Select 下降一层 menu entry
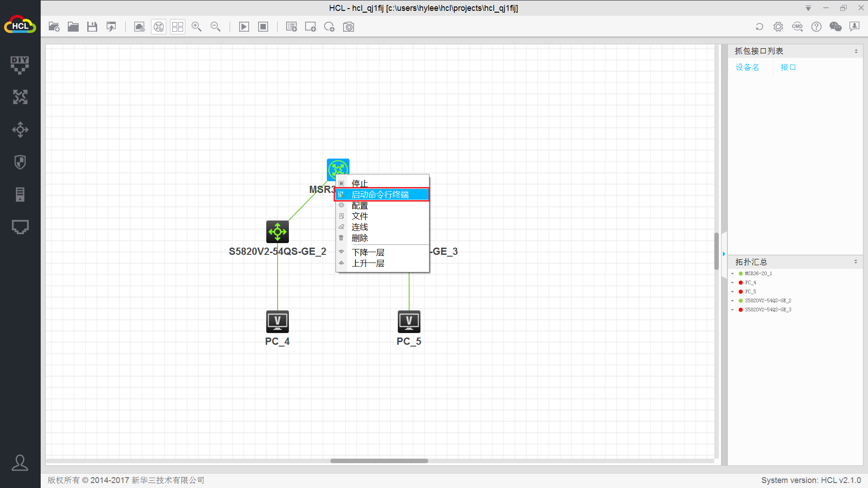The height and width of the screenshot is (488, 868). (x=382, y=253)
